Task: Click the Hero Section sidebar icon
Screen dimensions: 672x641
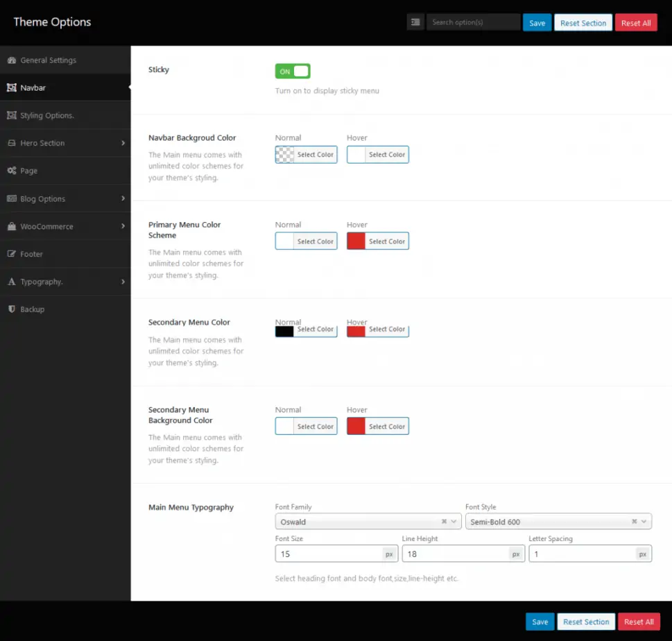Action: 12,143
